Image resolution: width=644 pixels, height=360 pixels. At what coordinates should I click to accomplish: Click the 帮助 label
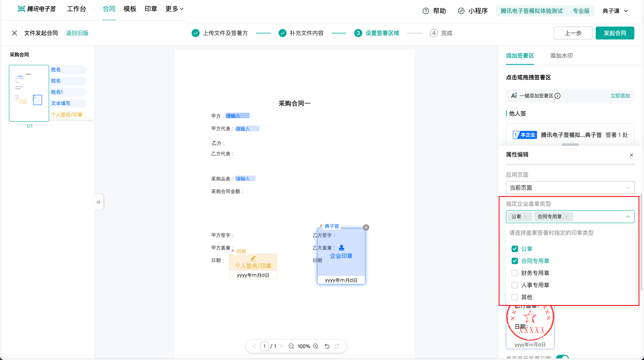439,11
